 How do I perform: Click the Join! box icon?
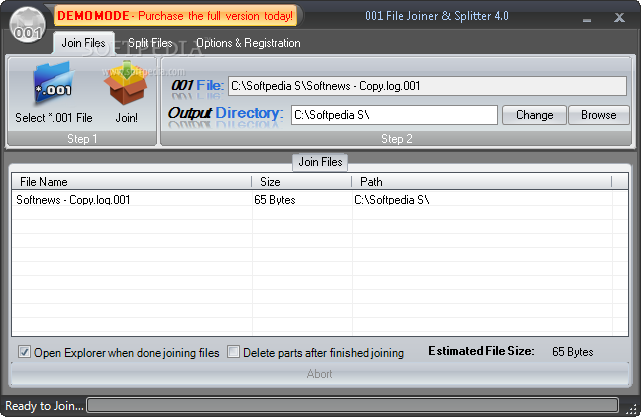[x=126, y=83]
